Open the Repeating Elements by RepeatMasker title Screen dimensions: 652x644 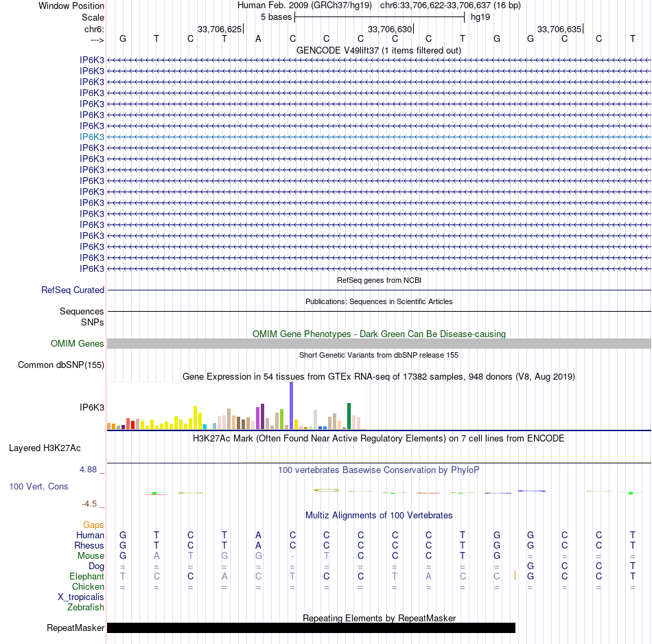tap(380, 618)
